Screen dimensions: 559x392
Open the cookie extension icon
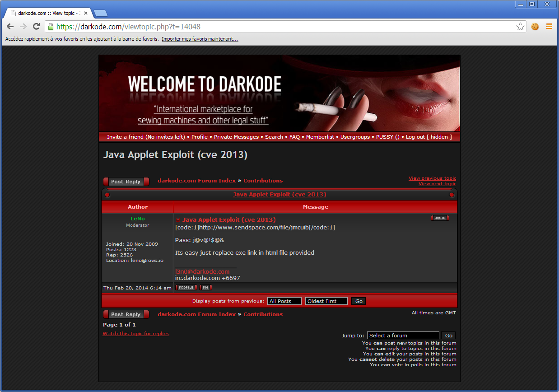coord(535,27)
